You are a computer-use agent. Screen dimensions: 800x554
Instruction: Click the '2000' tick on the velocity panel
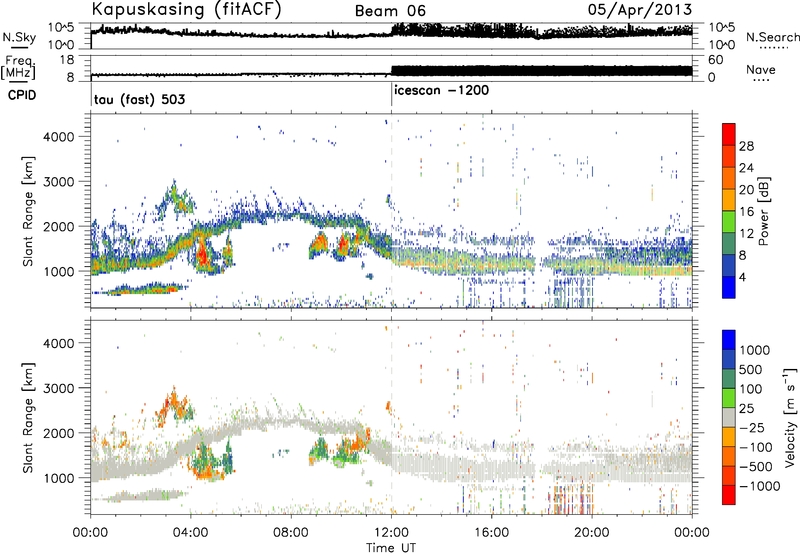pyautogui.click(x=59, y=433)
